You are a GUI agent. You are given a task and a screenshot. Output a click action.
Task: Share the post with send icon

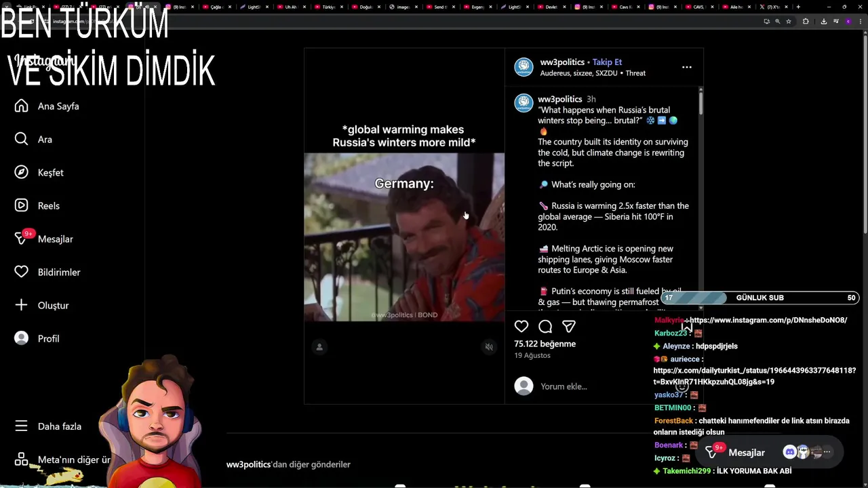pos(569,327)
